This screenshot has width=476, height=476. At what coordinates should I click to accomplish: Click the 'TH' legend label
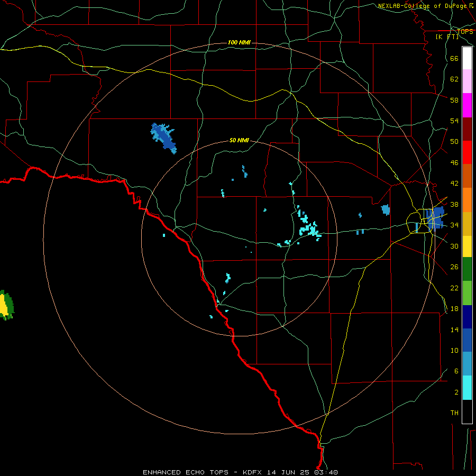coord(454,413)
